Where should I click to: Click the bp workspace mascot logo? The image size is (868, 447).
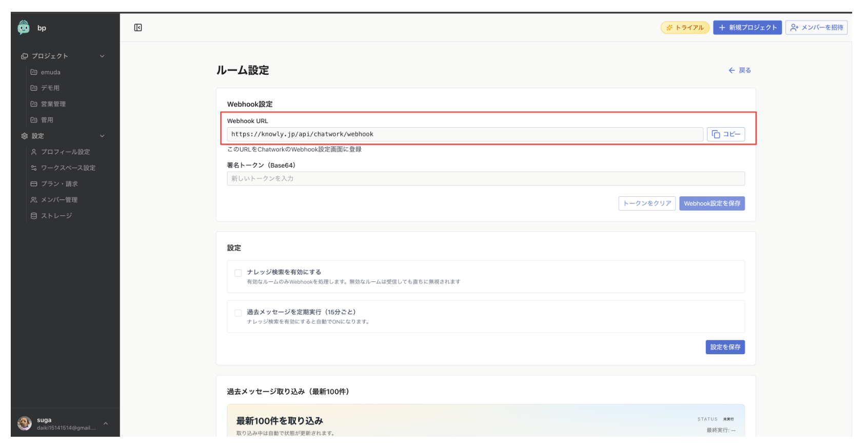click(24, 27)
